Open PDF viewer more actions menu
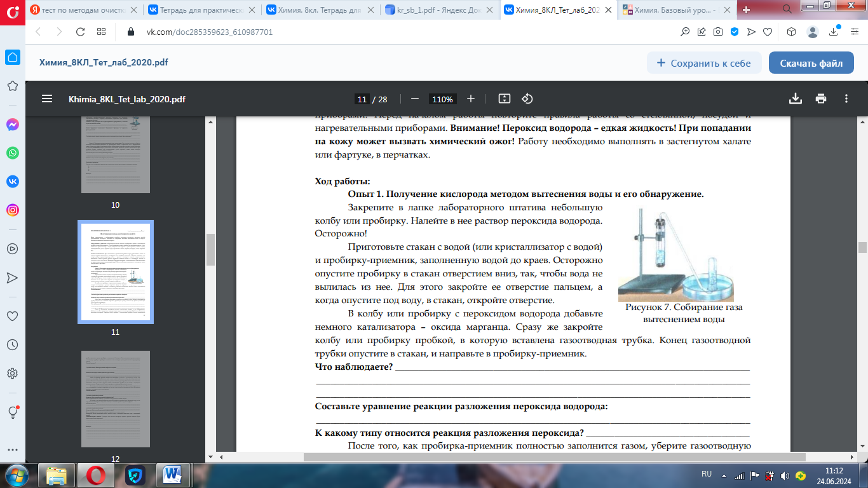Image resolution: width=868 pixels, height=488 pixels. click(846, 98)
